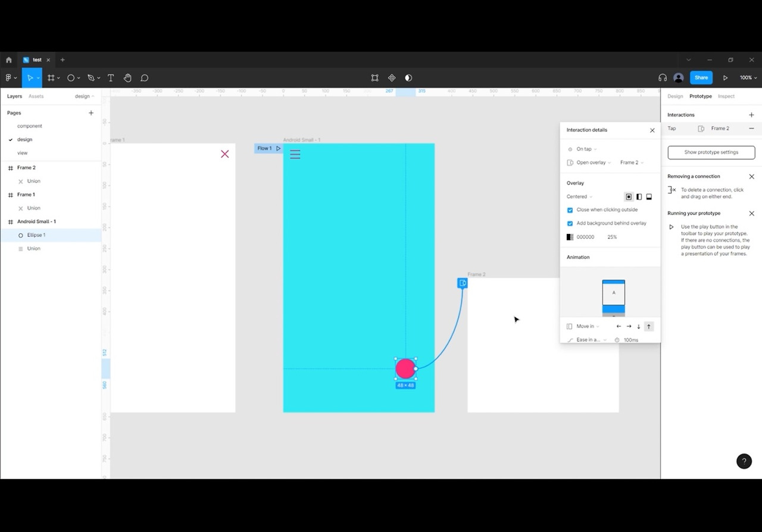Screen dimensions: 762x532
Task: Open the audio headphones icon
Action: (x=663, y=78)
